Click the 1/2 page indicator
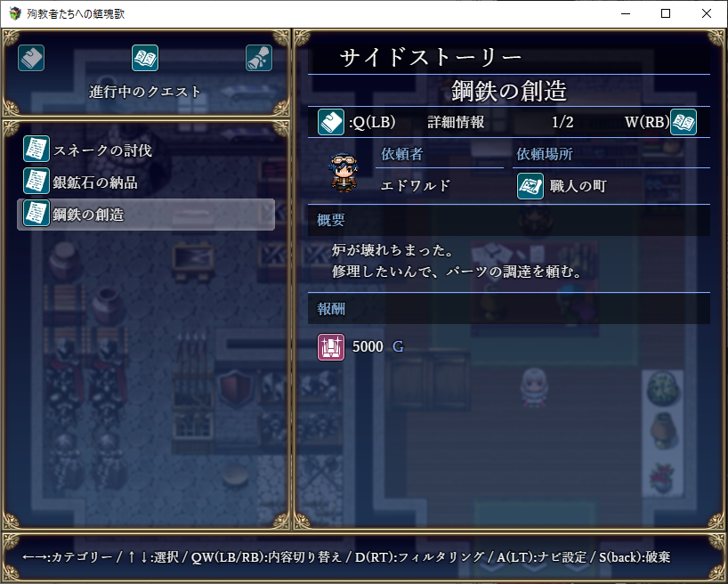728x584 pixels. (x=562, y=122)
